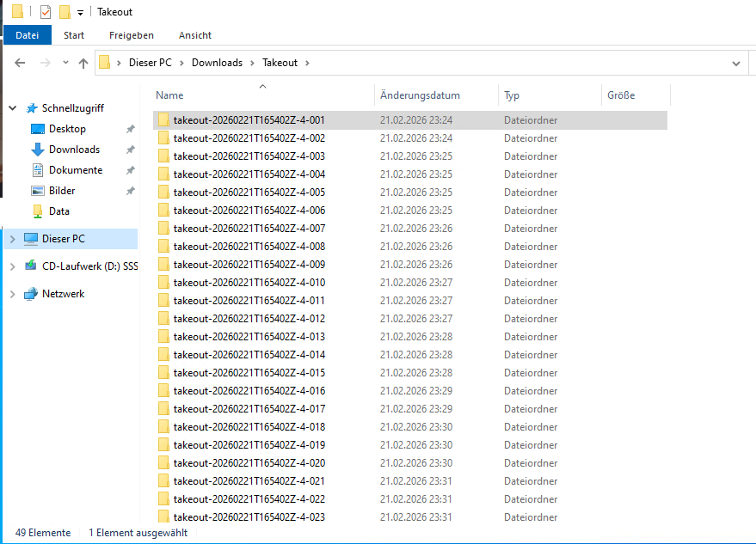Screen dimensions: 756x544
Task: Click the forward navigation arrow
Action: (46, 63)
